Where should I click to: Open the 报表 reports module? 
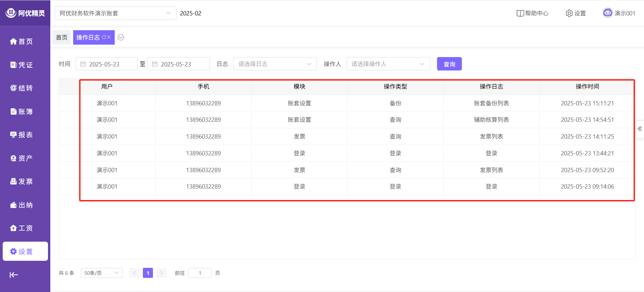21,135
